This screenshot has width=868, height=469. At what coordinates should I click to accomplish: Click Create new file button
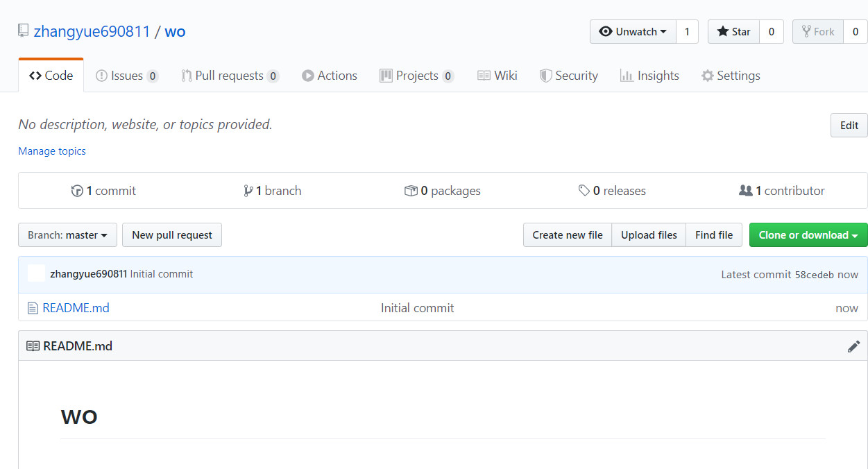coord(568,235)
